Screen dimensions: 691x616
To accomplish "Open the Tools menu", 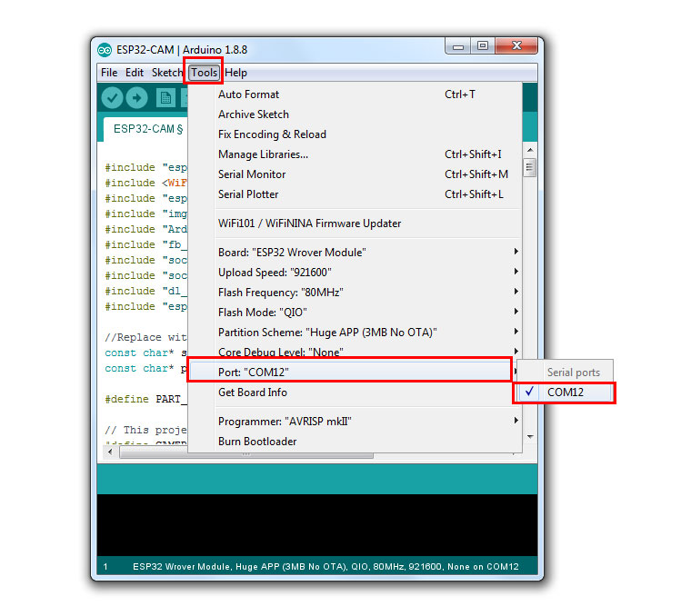I will 204,73.
